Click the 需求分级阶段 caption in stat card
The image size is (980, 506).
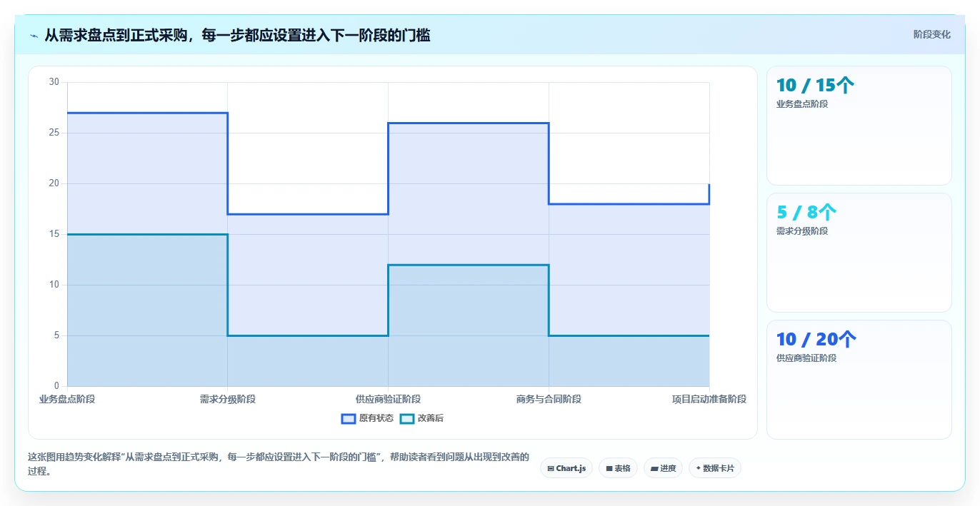(x=802, y=231)
